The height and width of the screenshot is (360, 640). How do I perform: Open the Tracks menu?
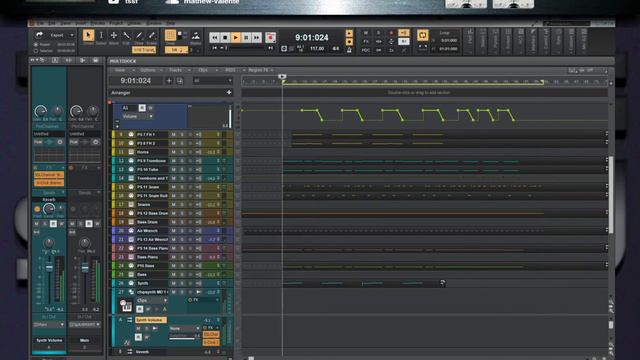177,70
